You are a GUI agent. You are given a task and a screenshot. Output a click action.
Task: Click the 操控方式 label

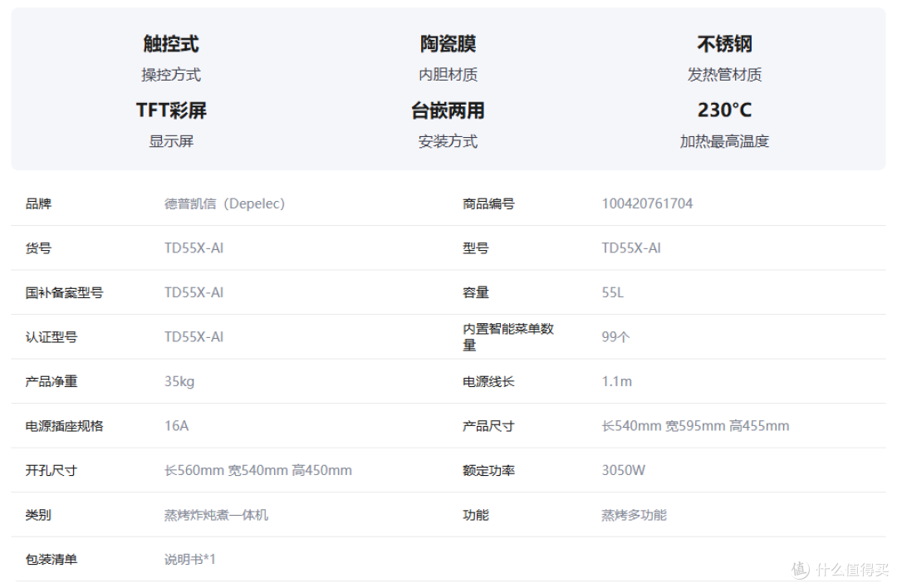[171, 75]
